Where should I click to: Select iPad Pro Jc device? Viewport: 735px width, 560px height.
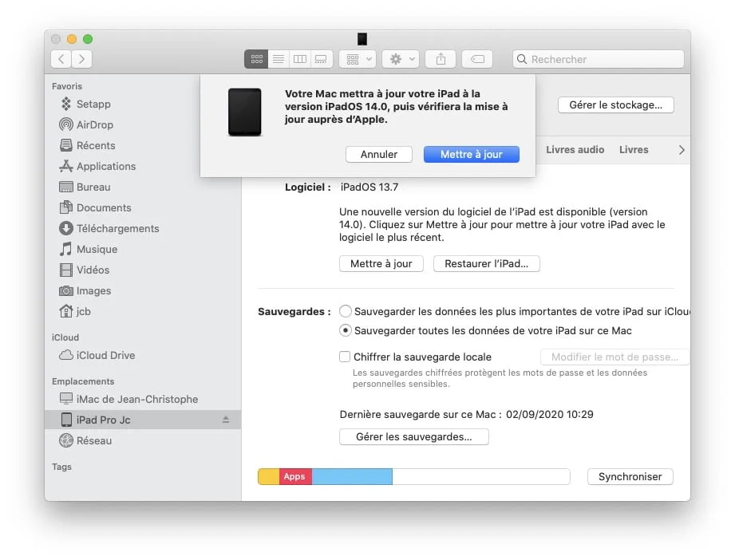point(143,420)
